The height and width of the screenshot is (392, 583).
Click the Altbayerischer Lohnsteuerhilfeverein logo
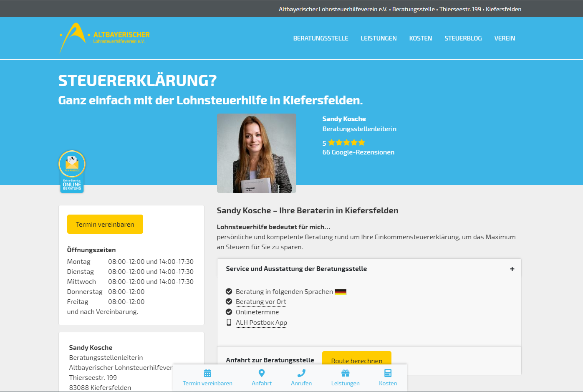pos(105,38)
